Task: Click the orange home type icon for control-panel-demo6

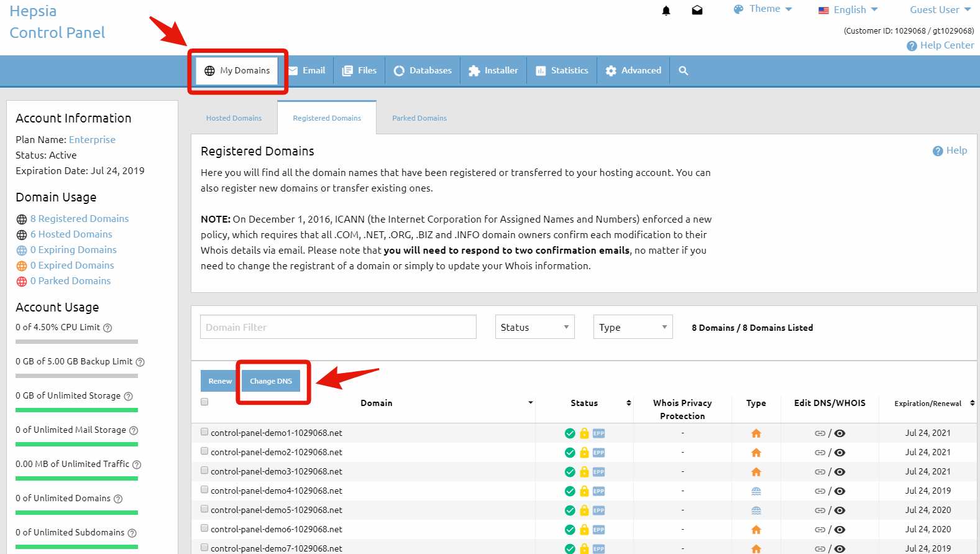Action: pyautogui.click(x=756, y=530)
